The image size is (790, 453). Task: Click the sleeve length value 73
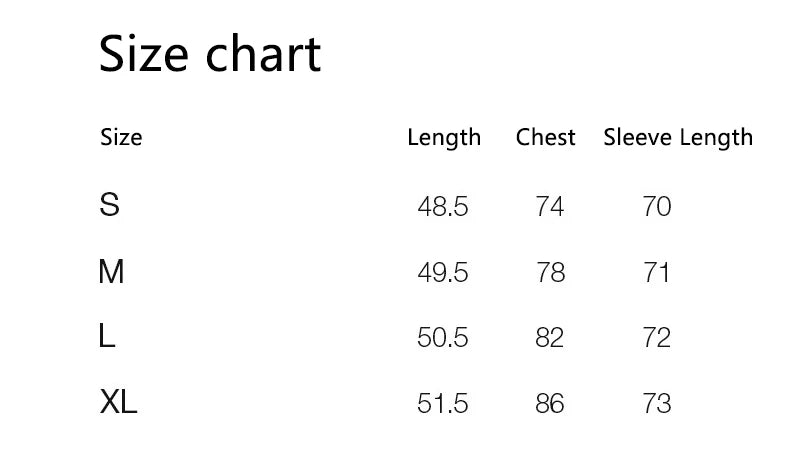coord(657,404)
